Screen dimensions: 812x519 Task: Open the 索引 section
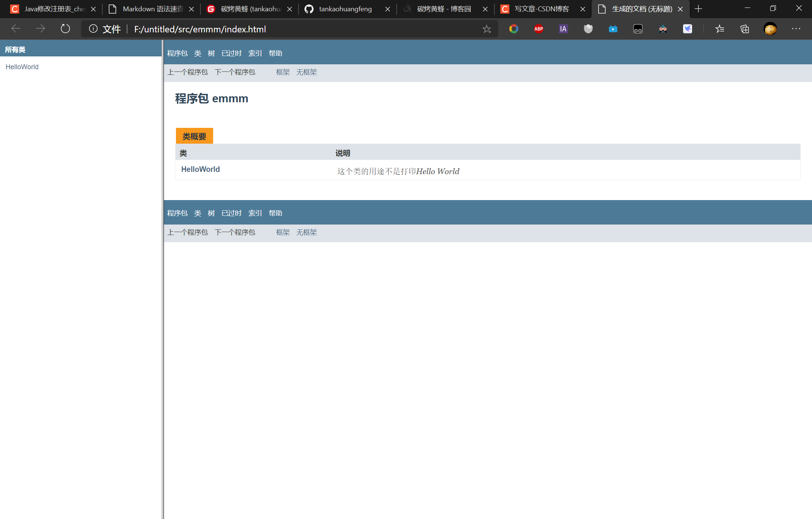(255, 53)
